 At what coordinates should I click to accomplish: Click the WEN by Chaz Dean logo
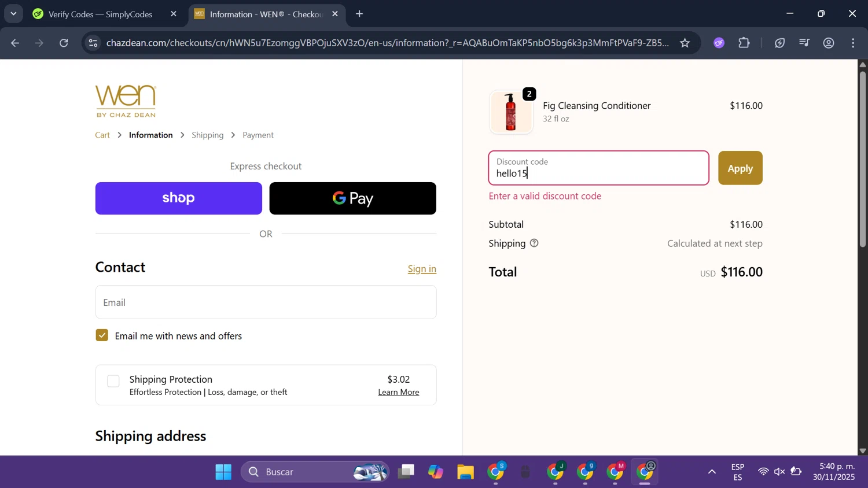coord(126,101)
